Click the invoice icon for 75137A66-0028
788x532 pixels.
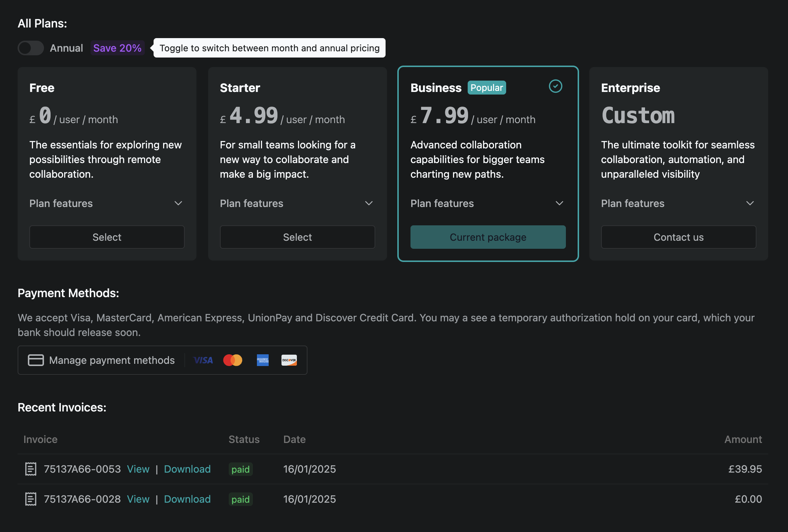(31, 499)
